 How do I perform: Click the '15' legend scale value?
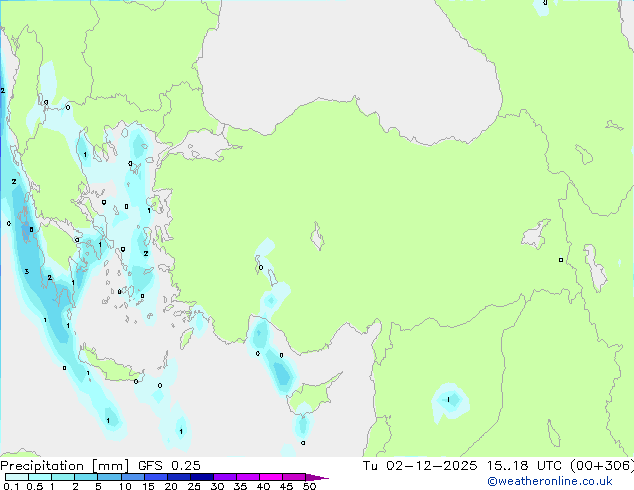148,486
